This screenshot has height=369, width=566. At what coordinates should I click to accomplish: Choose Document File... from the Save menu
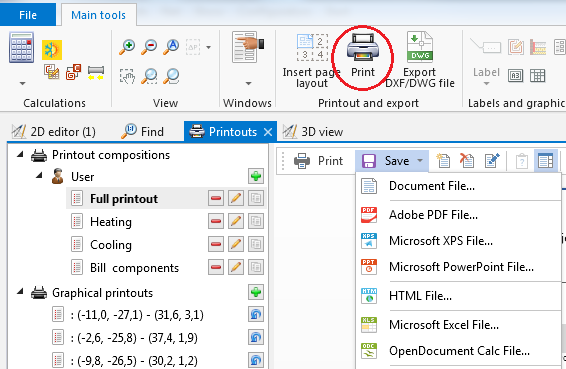[458, 186]
